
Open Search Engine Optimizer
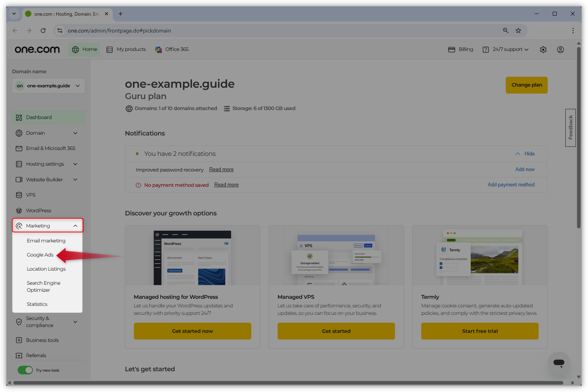43,286
